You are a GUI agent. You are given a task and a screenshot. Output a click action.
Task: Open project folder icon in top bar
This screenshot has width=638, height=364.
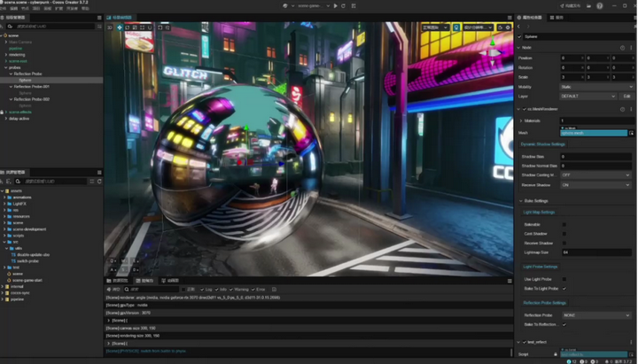pos(588,6)
